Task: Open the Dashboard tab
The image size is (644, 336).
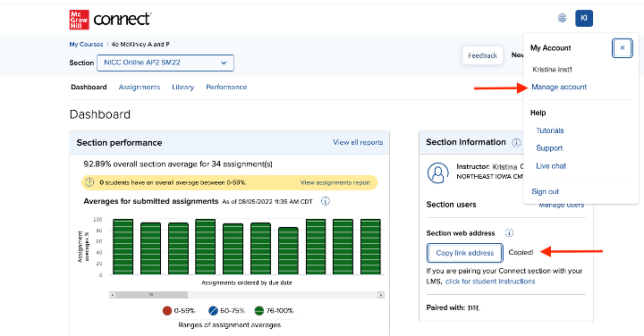Action: pyautogui.click(x=89, y=87)
